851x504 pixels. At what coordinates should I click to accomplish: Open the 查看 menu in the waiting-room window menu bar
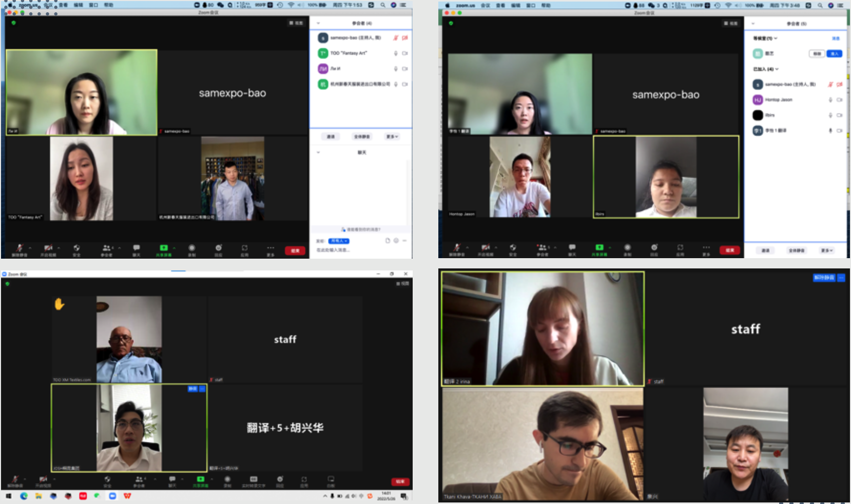(500, 6)
